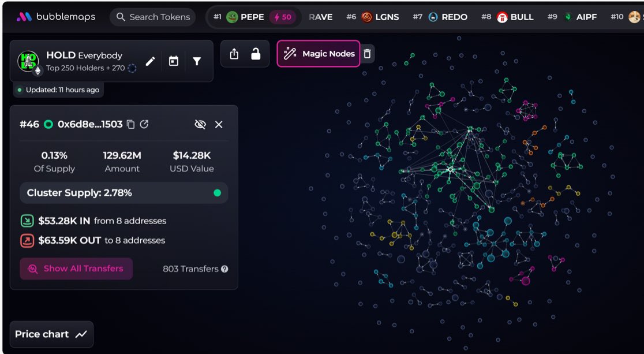
Task: Open the Price chart panel
Action: click(x=52, y=334)
